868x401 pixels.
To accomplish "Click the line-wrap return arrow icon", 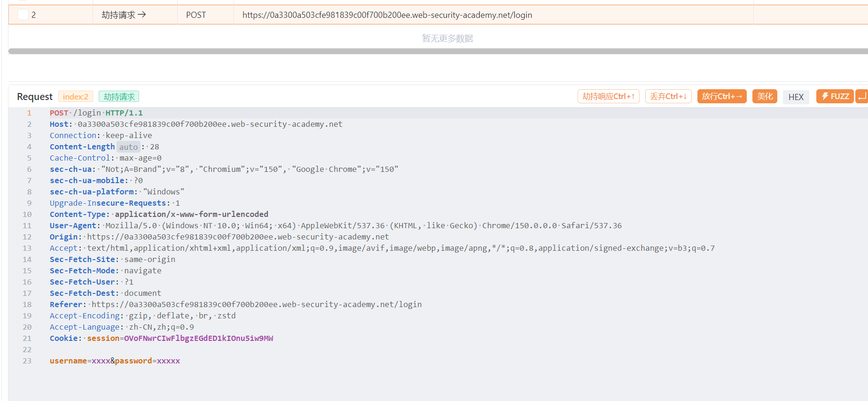I will pos(862,96).
